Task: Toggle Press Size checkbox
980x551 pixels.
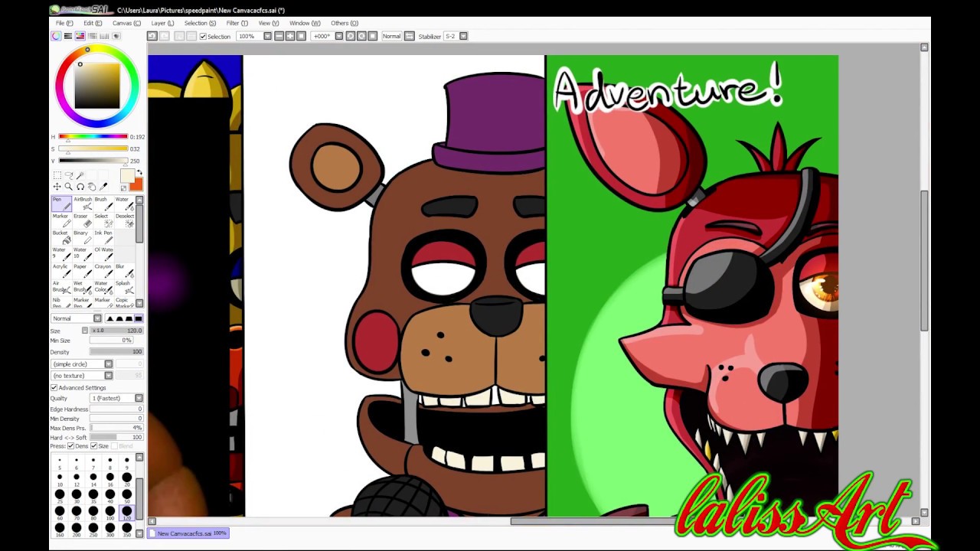Action: click(x=94, y=446)
